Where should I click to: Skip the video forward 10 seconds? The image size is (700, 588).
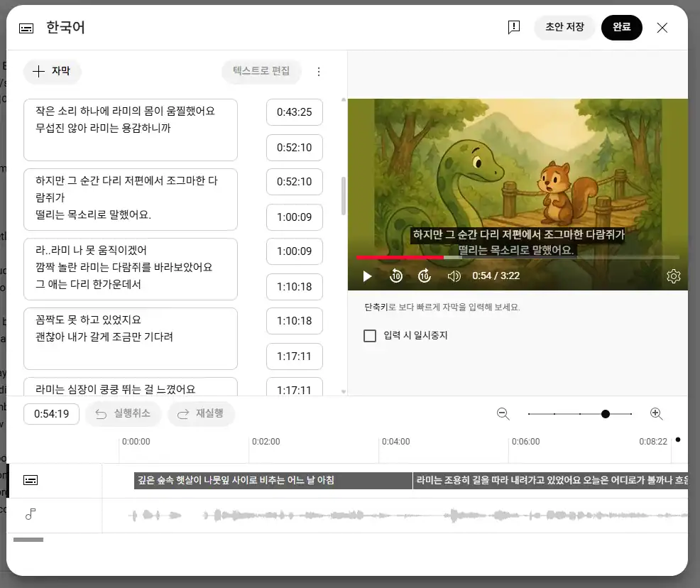[425, 276]
